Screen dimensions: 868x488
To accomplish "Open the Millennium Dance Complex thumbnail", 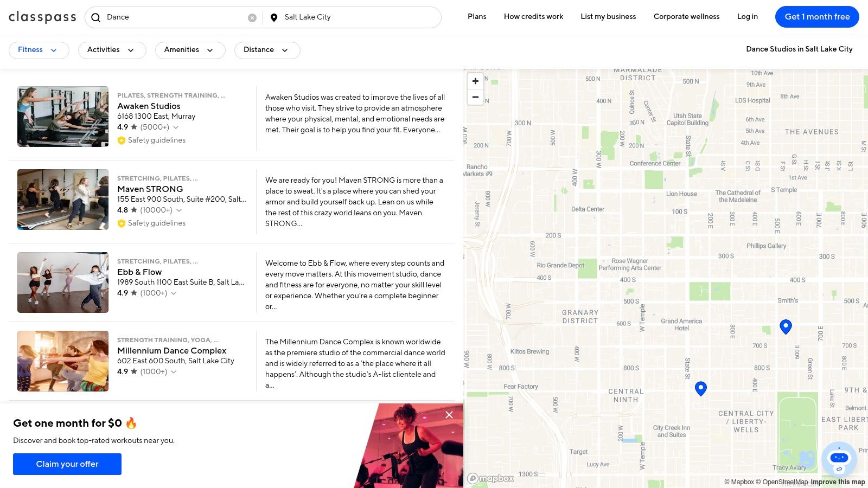I will coord(63,361).
